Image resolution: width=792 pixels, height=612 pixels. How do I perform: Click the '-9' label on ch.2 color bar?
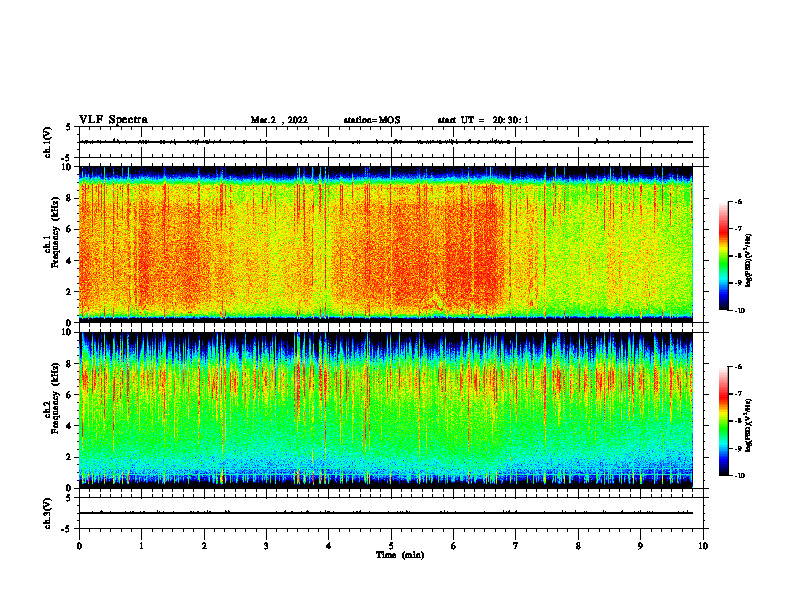pyautogui.click(x=738, y=448)
